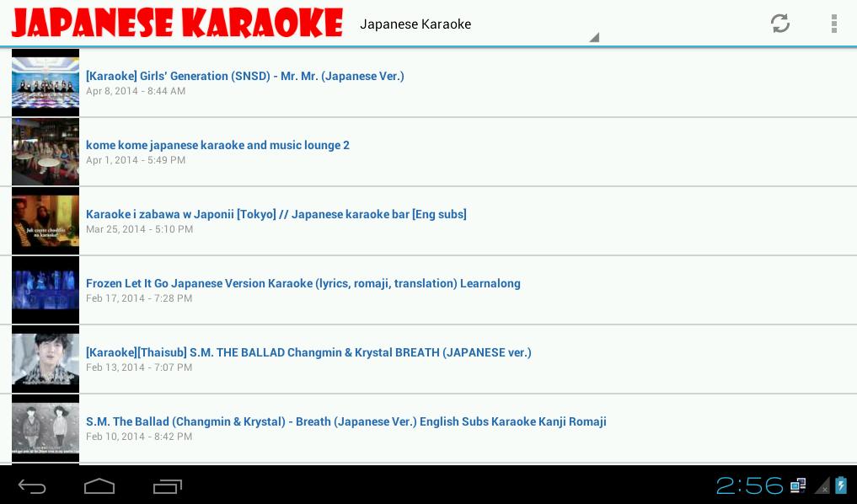
Task: Tap the date 'Feb 10, 2014 - 8:42 PM'
Action: click(x=139, y=437)
